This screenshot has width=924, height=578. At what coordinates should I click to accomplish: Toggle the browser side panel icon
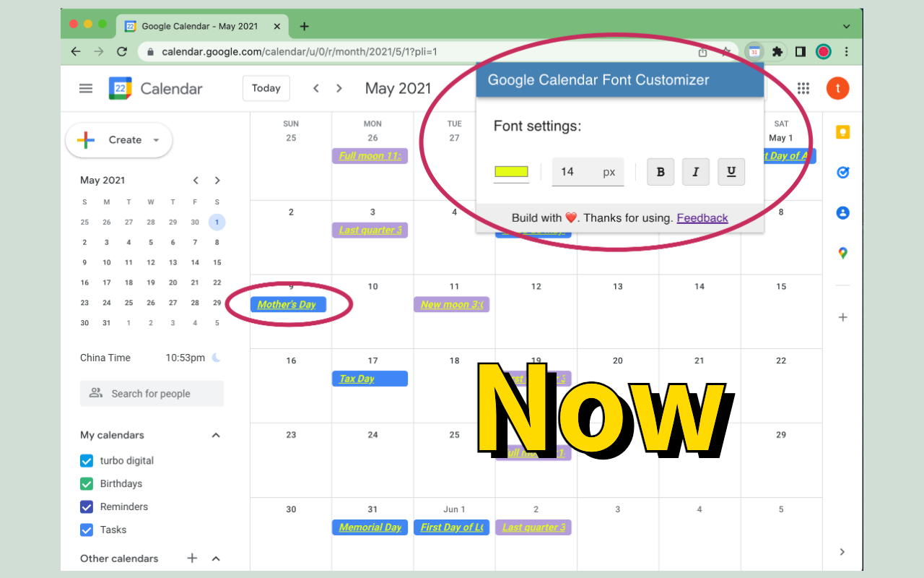(x=800, y=51)
